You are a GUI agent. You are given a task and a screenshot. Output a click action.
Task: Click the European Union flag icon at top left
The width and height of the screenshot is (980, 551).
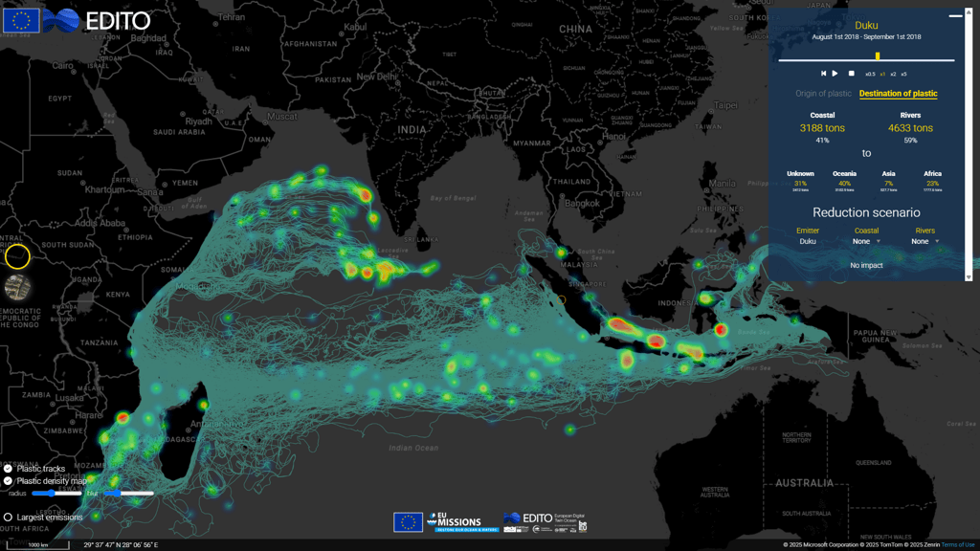(21, 20)
